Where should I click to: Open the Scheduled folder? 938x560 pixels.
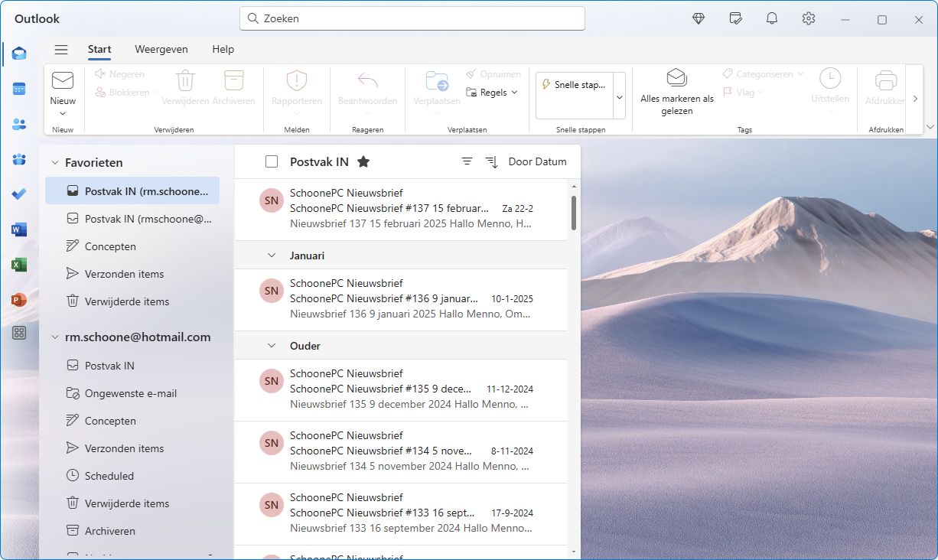pyautogui.click(x=132, y=476)
